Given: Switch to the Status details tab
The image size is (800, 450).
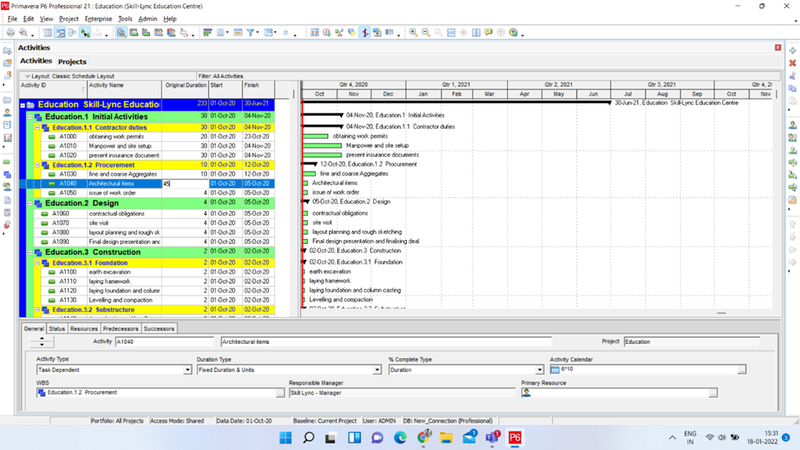Looking at the screenshot, I should pos(57,329).
